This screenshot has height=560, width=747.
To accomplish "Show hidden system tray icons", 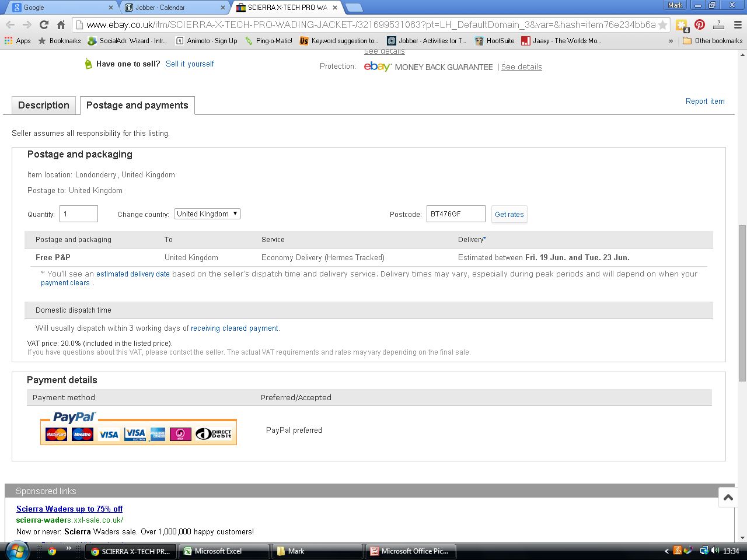I will (666, 551).
